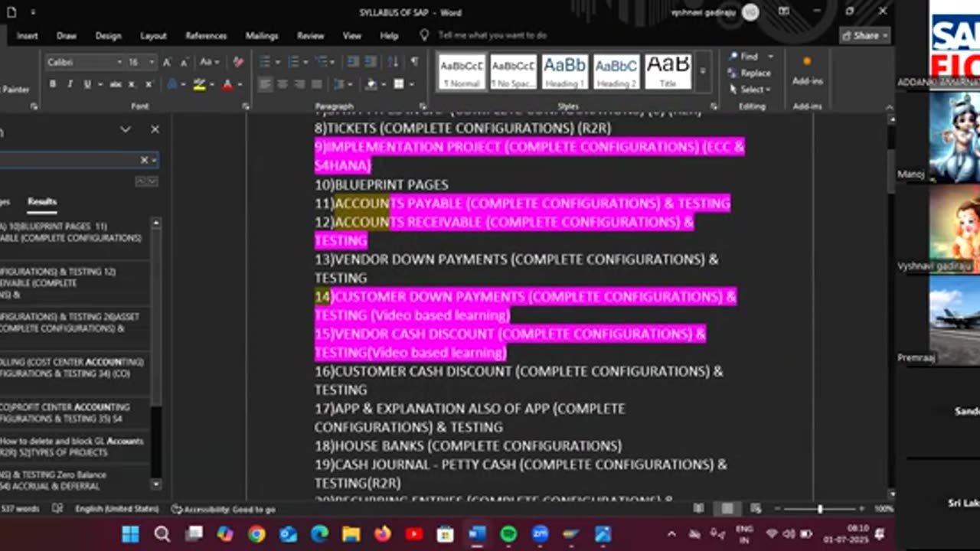Viewport: 980px width, 551px height.
Task: Click Accessibility: Good to go status
Action: coord(223,509)
